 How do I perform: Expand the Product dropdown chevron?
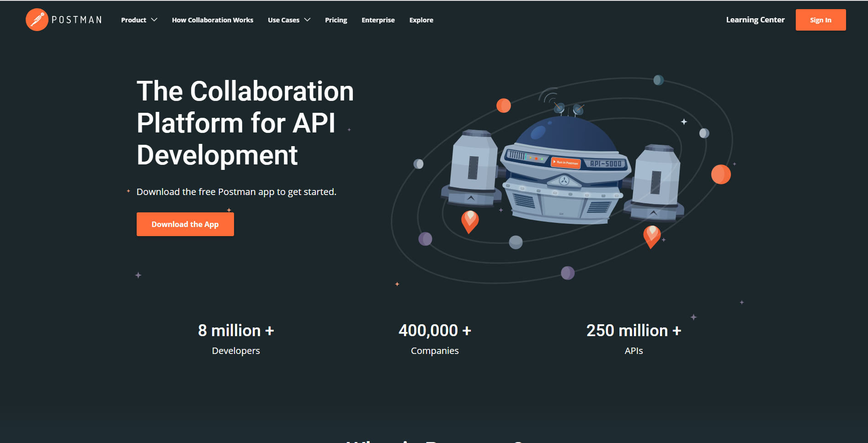(x=154, y=20)
